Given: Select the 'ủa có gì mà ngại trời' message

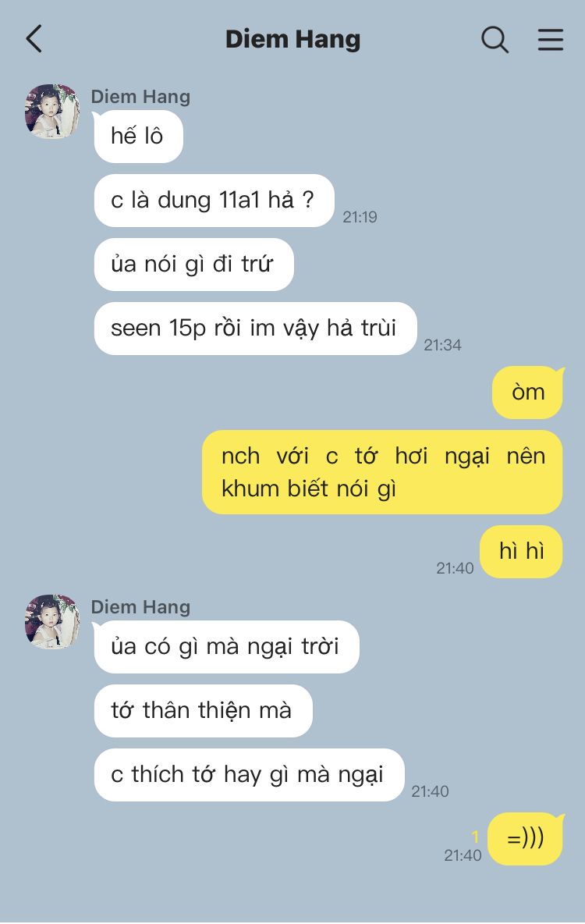Looking at the screenshot, I should (226, 646).
